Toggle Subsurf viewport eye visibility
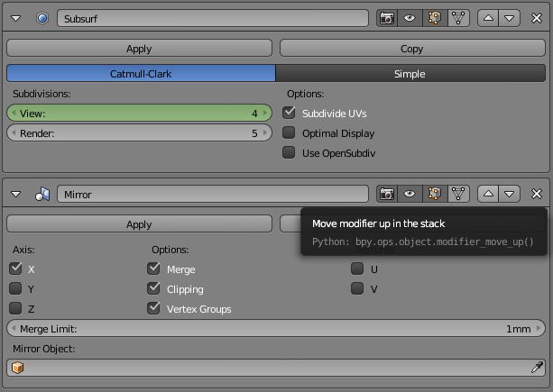Image resolution: width=553 pixels, height=392 pixels. (x=410, y=18)
